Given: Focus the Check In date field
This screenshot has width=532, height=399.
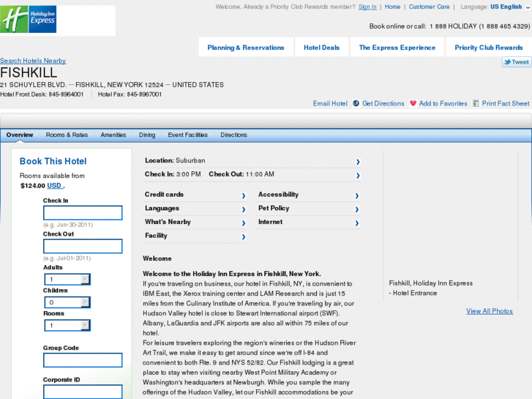Looking at the screenshot, I should 83,212.
